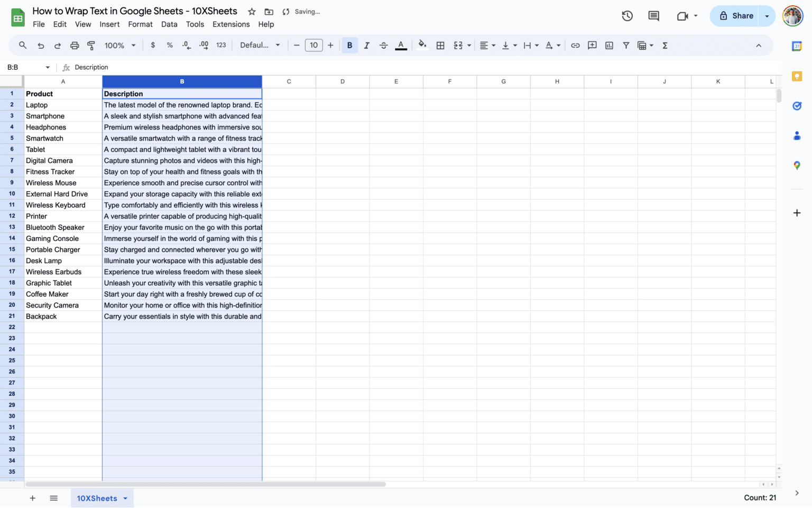Open the 10XSheets sheet tab menu
812x508 pixels.
[x=125, y=498]
